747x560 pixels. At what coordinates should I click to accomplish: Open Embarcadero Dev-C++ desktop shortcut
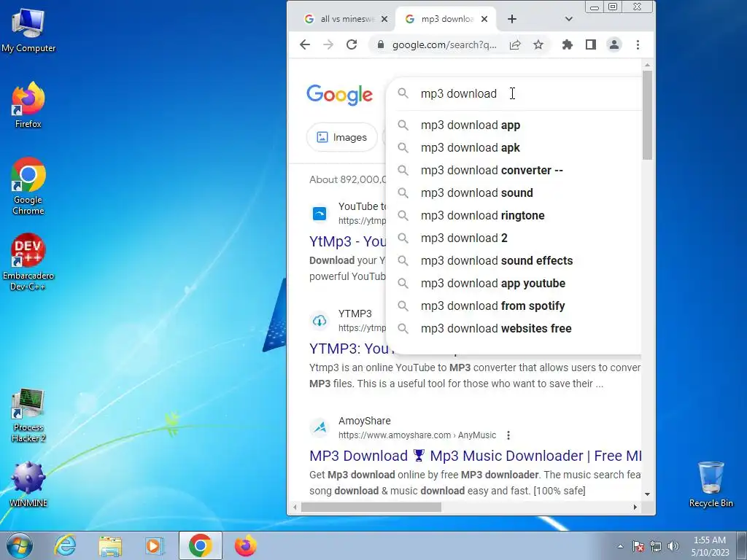[28, 262]
